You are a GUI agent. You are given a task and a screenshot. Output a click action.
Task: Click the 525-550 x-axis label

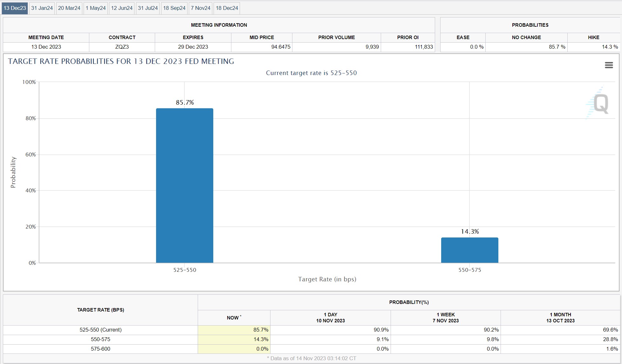click(x=185, y=270)
